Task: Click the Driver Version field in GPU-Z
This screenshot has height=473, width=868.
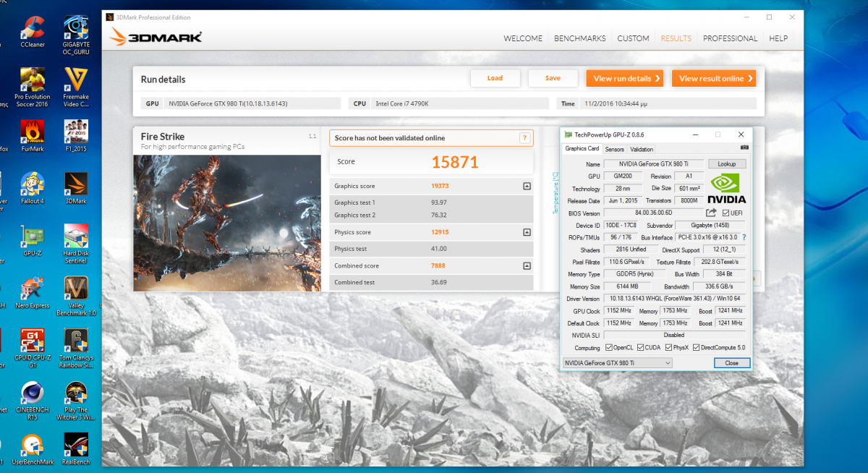Action: [x=675, y=299]
